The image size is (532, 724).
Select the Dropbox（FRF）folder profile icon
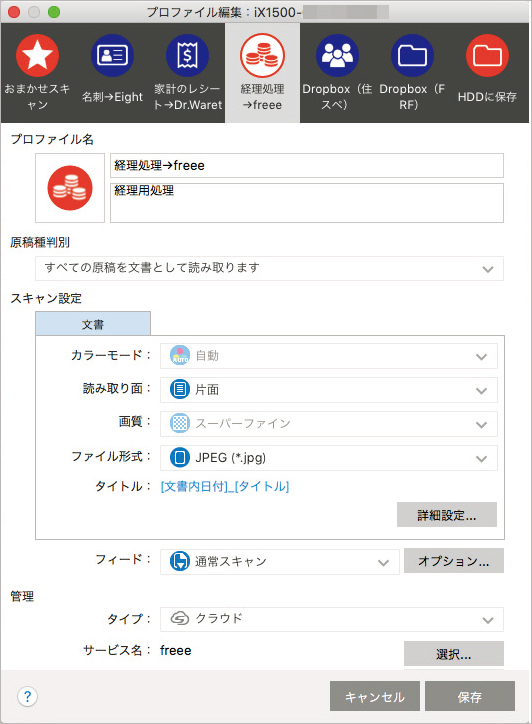[412, 55]
